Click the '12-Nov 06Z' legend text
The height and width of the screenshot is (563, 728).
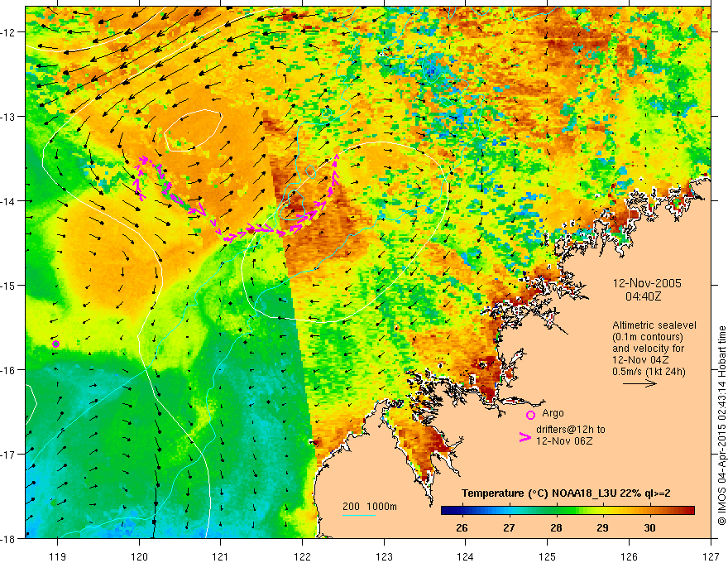pos(564,440)
